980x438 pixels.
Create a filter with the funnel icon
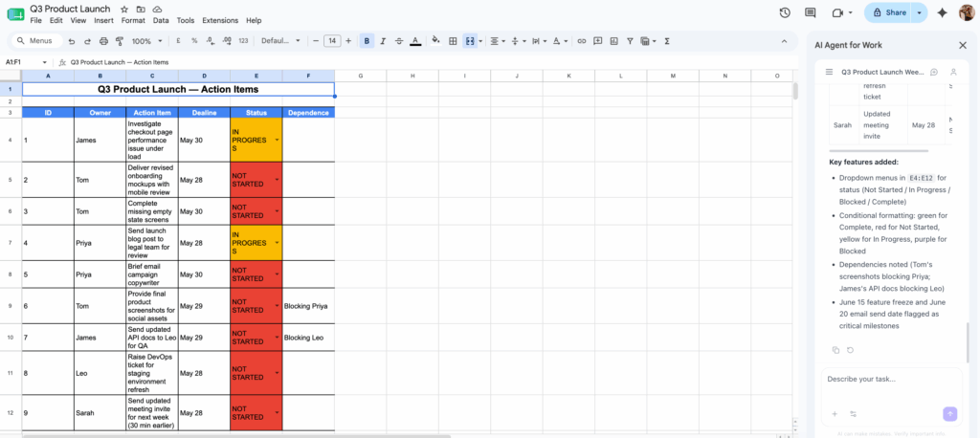pyautogui.click(x=630, y=41)
